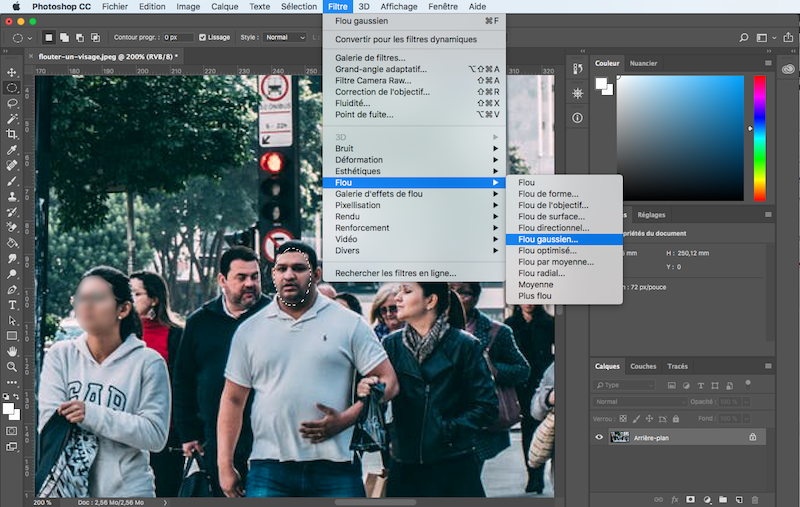The width and height of the screenshot is (800, 507).
Task: Select the Move tool
Action: click(x=12, y=72)
